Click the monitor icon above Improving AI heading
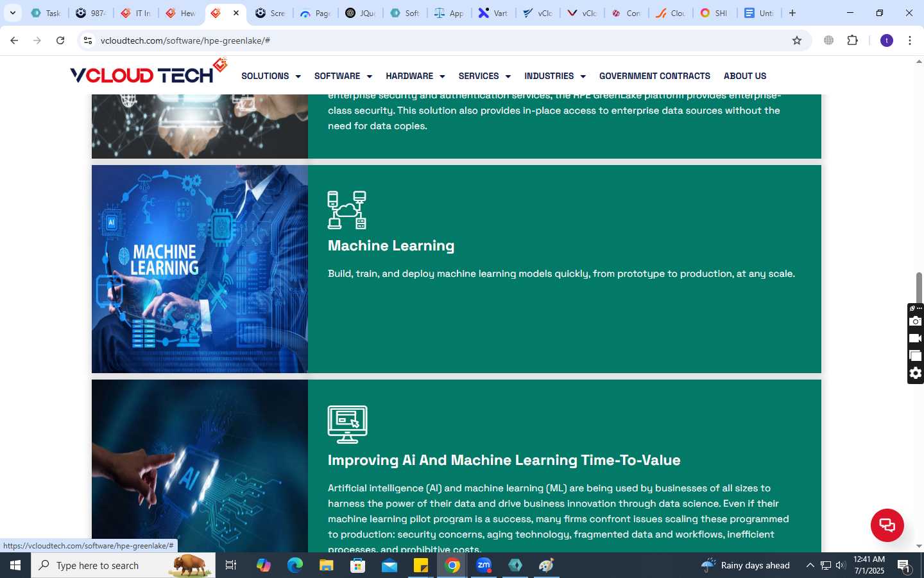Screen dimensions: 924x578 pyautogui.click(x=347, y=425)
